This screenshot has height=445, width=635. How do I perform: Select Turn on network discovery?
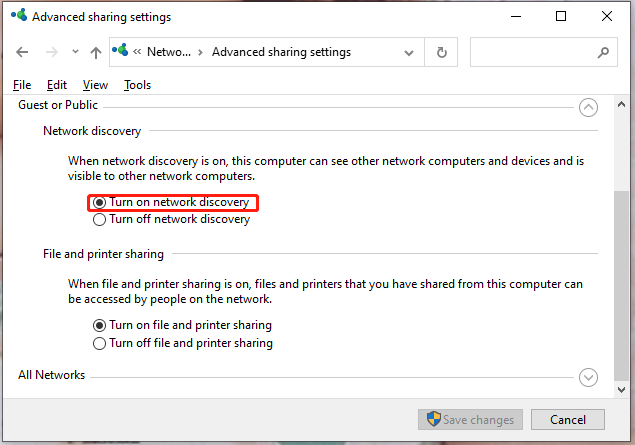point(171,202)
